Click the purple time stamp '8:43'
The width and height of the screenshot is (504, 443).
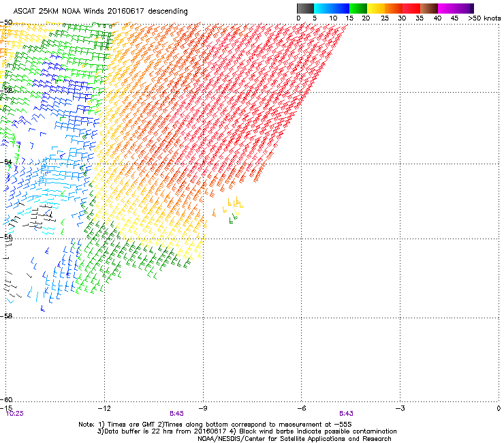[x=346, y=414]
